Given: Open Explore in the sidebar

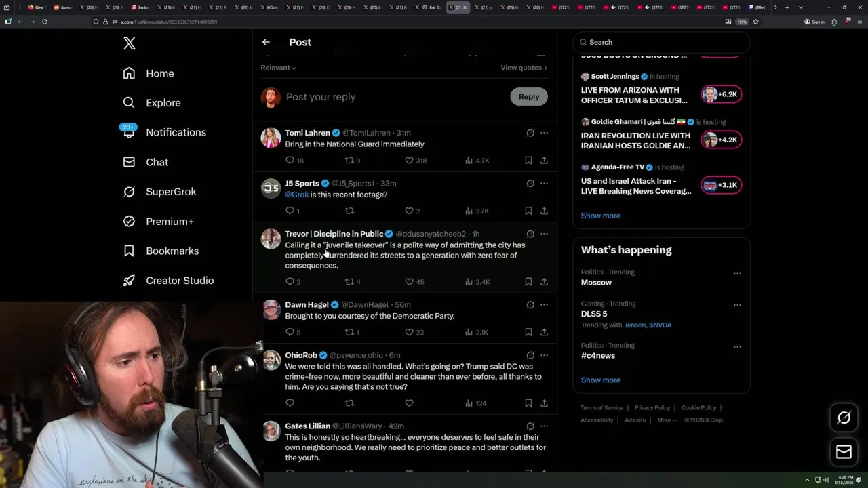Looking at the screenshot, I should [x=152, y=103].
